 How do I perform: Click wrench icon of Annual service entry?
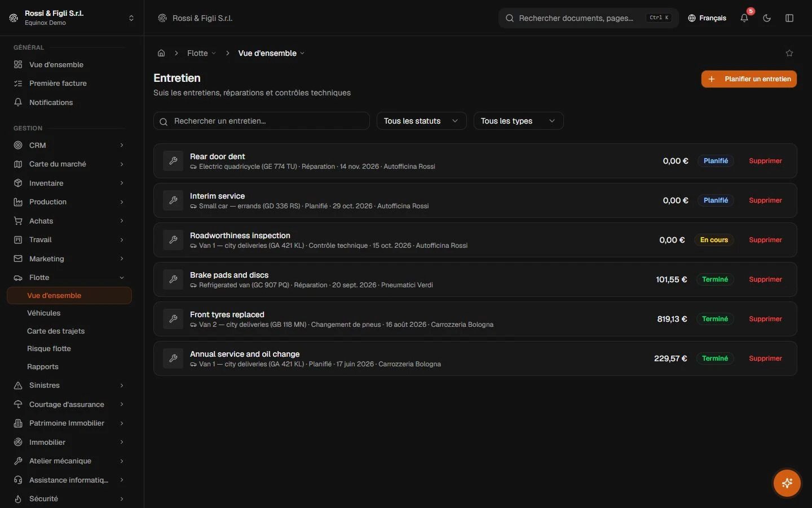[173, 358]
